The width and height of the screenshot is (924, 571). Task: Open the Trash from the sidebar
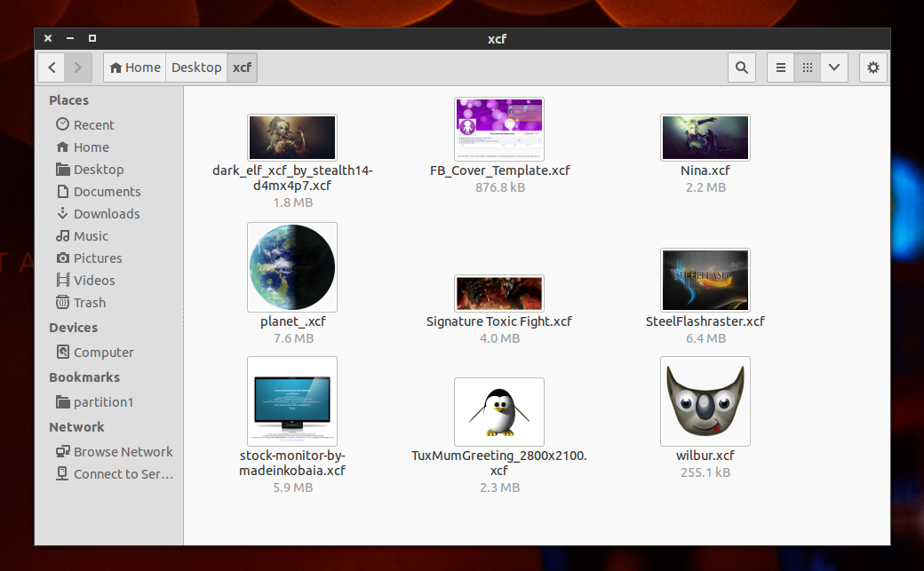(x=88, y=302)
